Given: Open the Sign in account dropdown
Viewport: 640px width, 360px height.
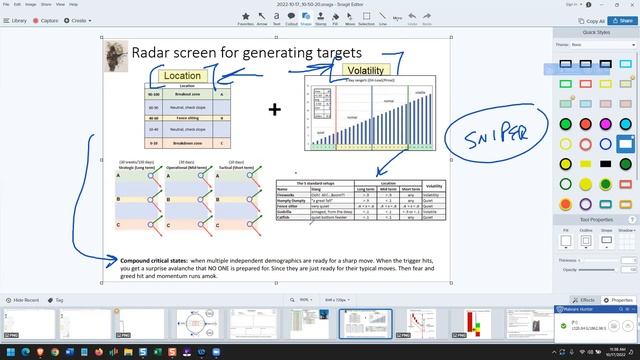Looking at the screenshot, I should click(x=573, y=4).
